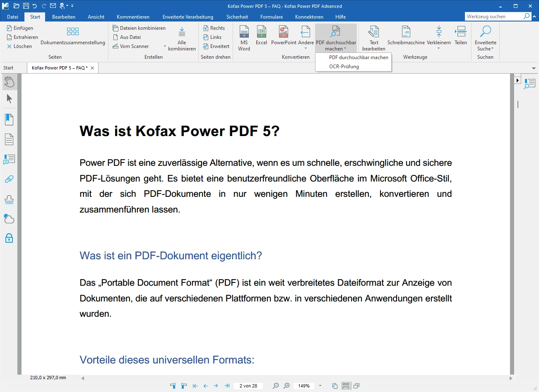Click the magnifier in Werkzeug suchen box
The image size is (539, 392).
[x=527, y=16]
